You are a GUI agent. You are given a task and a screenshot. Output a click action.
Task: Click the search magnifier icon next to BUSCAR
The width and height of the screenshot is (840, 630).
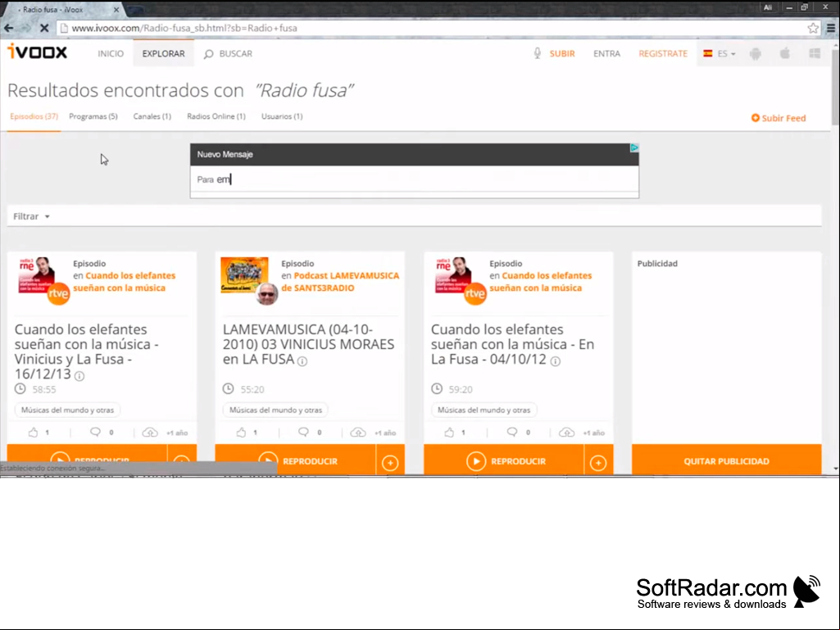pos(208,53)
